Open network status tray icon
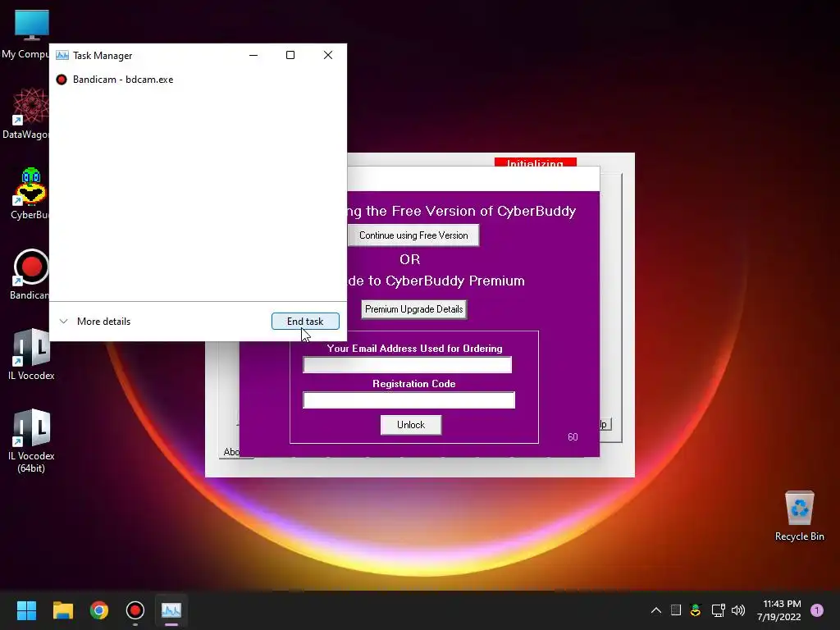Image resolution: width=840 pixels, height=630 pixels. (x=718, y=610)
